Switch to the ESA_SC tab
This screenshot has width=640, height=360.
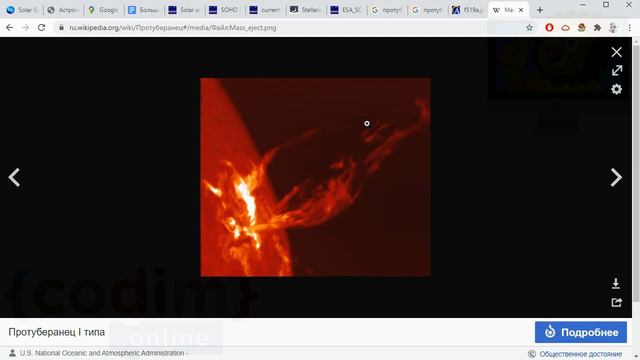tap(346, 10)
